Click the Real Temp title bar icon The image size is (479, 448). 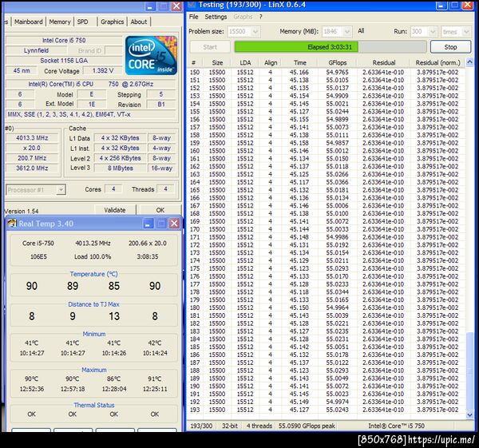(x=12, y=224)
